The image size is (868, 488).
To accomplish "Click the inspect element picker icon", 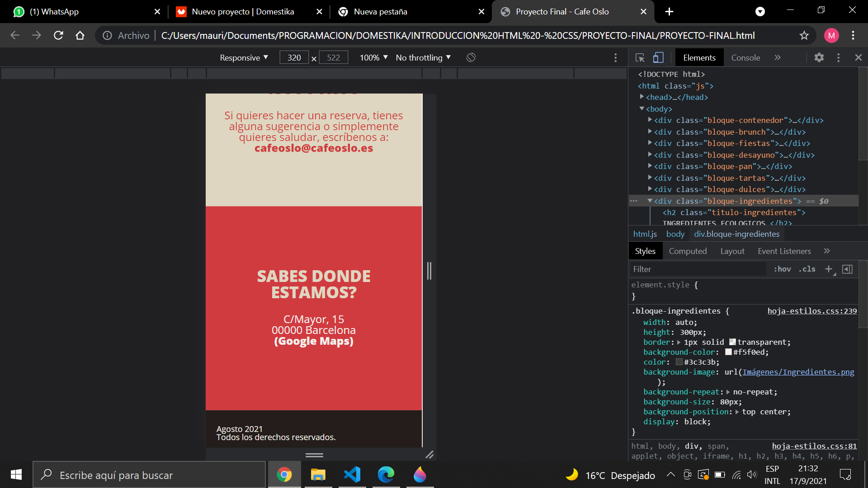I will (640, 57).
